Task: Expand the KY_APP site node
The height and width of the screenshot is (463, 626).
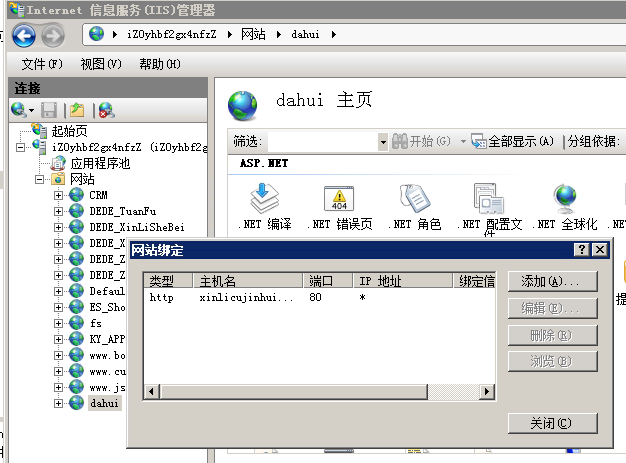Action: [x=58, y=339]
